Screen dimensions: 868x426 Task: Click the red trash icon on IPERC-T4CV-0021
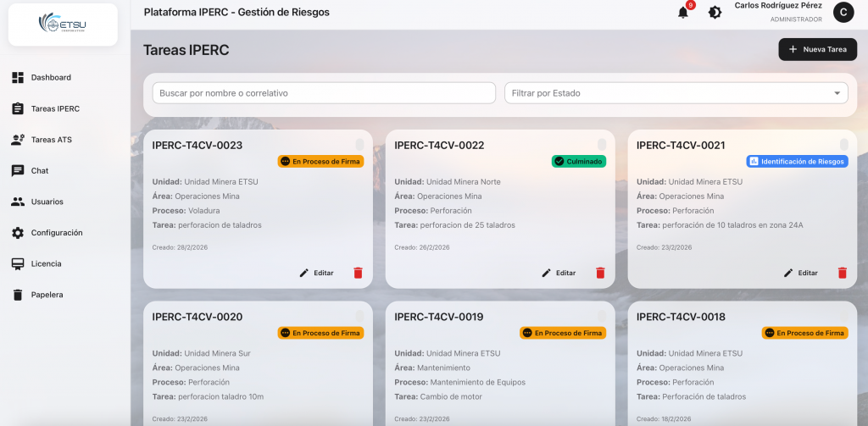[842, 273]
